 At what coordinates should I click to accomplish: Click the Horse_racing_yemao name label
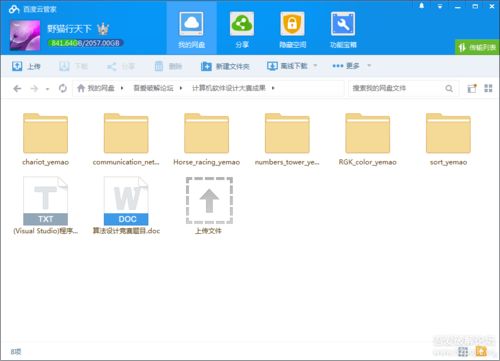pyautogui.click(x=207, y=162)
